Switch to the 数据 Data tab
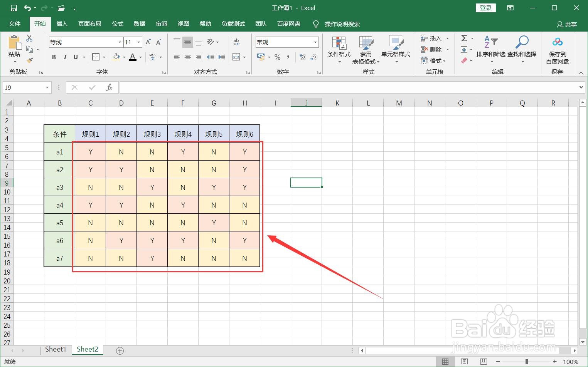The width and height of the screenshot is (588, 367). click(140, 24)
